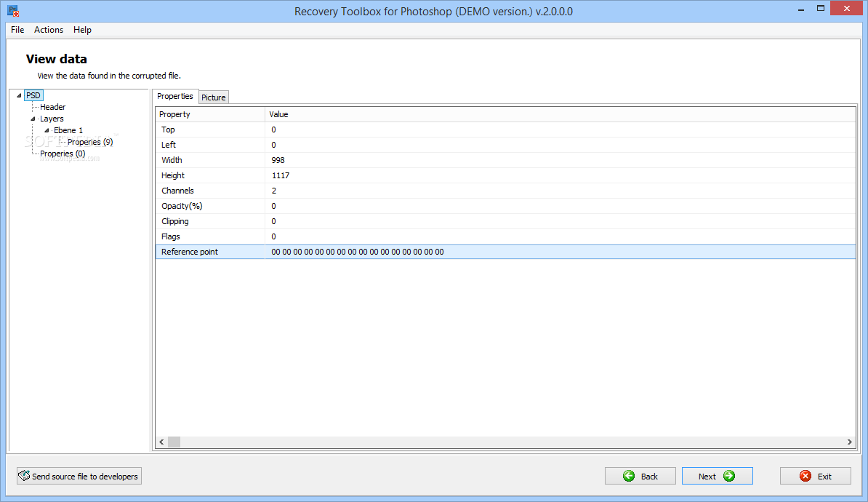Select the Ebene 1 layer
Viewport: 868px width, 502px height.
(68, 130)
